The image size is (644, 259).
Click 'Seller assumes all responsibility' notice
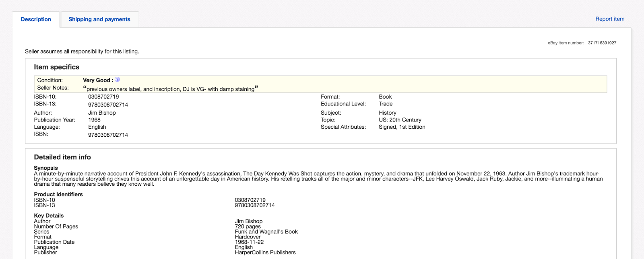82,51
